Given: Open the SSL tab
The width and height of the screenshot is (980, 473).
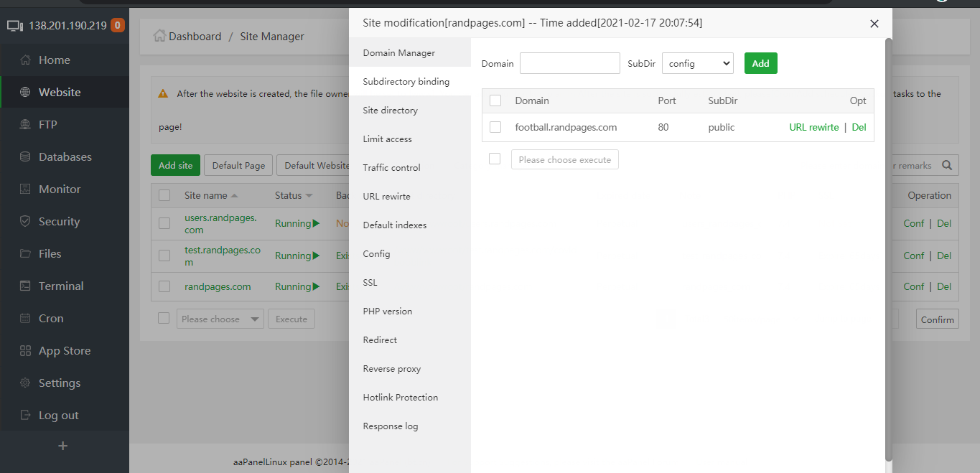Looking at the screenshot, I should (370, 283).
